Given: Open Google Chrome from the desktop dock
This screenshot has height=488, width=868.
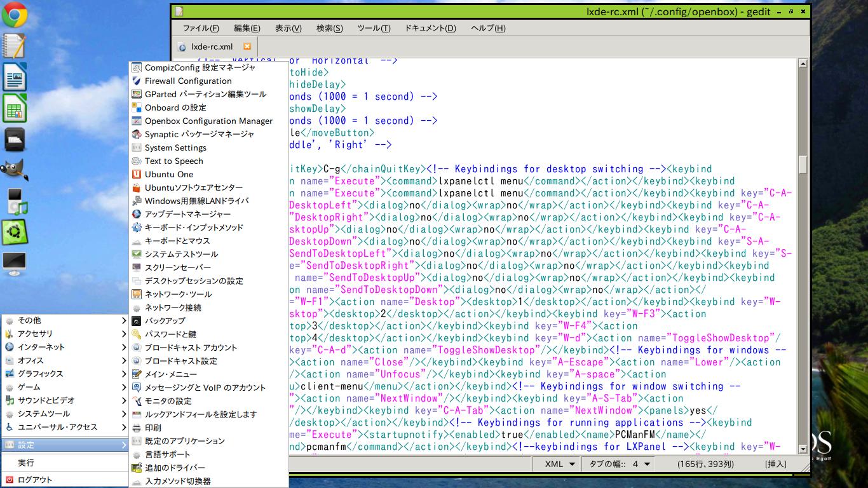Looking at the screenshot, I should (14, 15).
